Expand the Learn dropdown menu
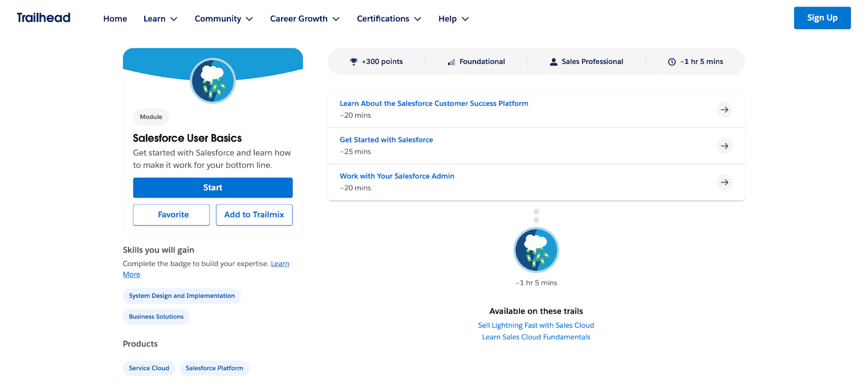Image resolution: width=868 pixels, height=389 pixels. point(160,19)
